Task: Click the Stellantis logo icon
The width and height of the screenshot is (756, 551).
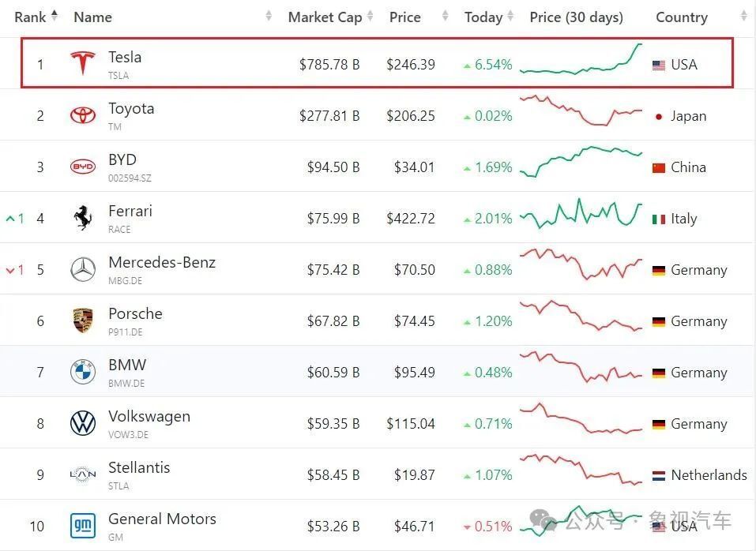Action: pos(83,474)
